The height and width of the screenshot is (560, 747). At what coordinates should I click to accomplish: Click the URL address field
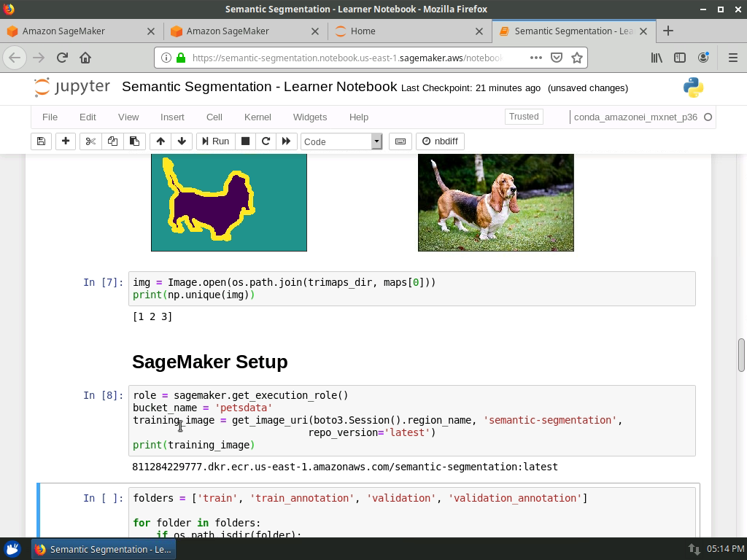click(x=348, y=58)
